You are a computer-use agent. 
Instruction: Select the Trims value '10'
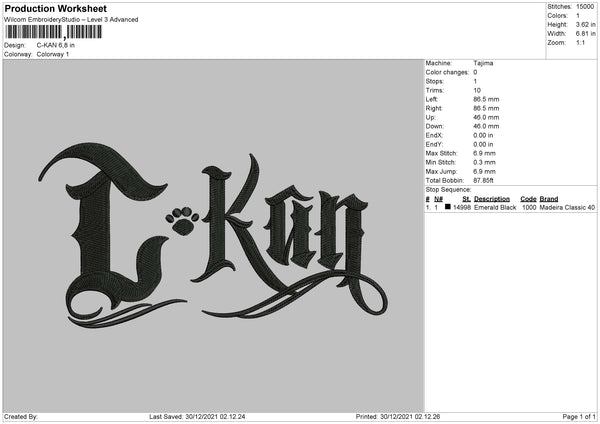click(x=477, y=90)
